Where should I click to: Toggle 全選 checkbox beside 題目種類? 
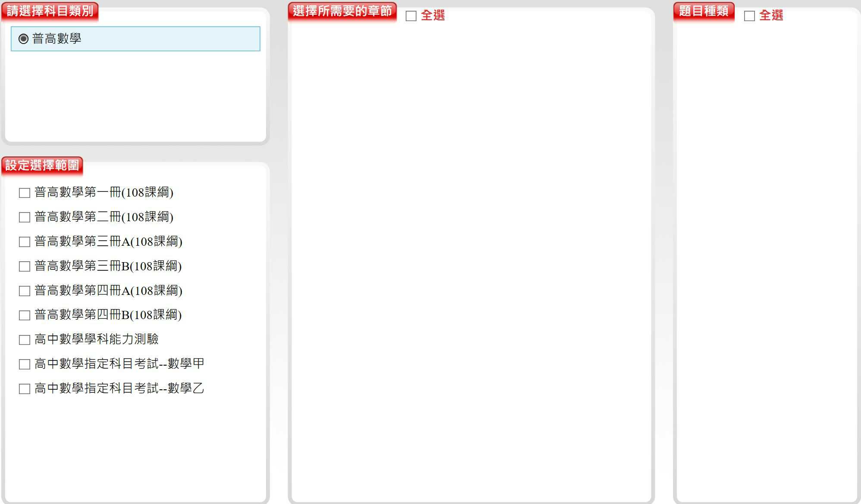pyautogui.click(x=750, y=16)
